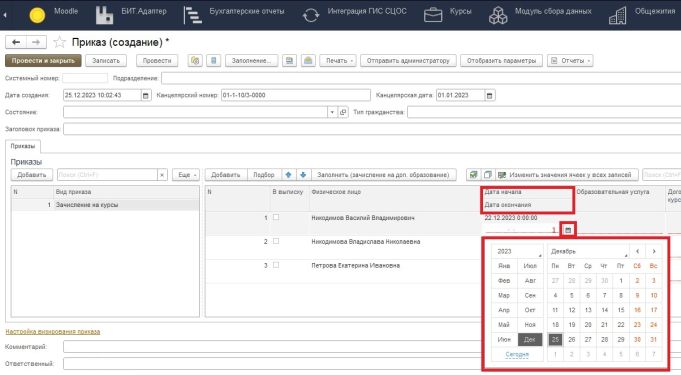Click Отправить администратору button
The width and height of the screenshot is (681, 375).
[408, 61]
